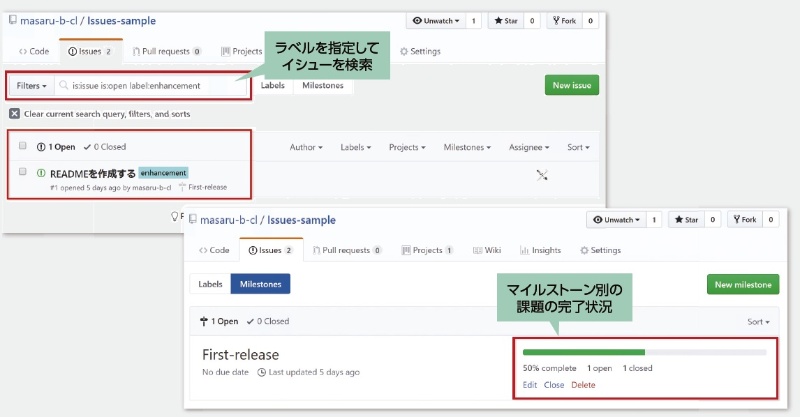Fork the repository in back window

564,21
